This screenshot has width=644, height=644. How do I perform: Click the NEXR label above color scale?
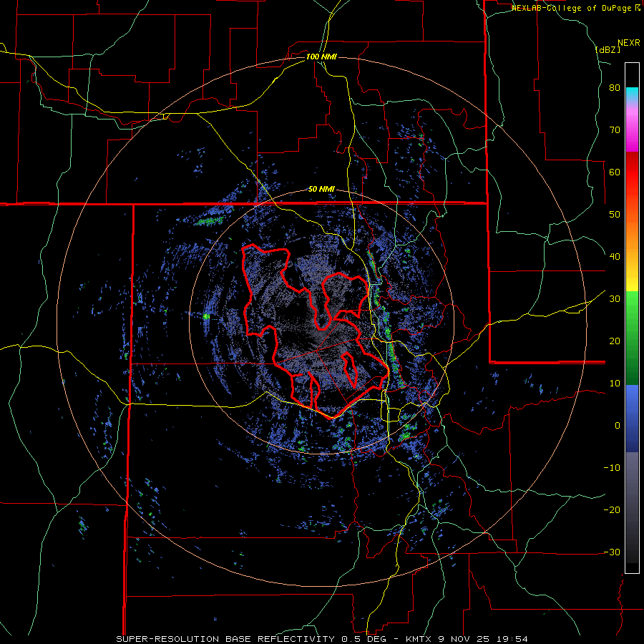pos(629,43)
